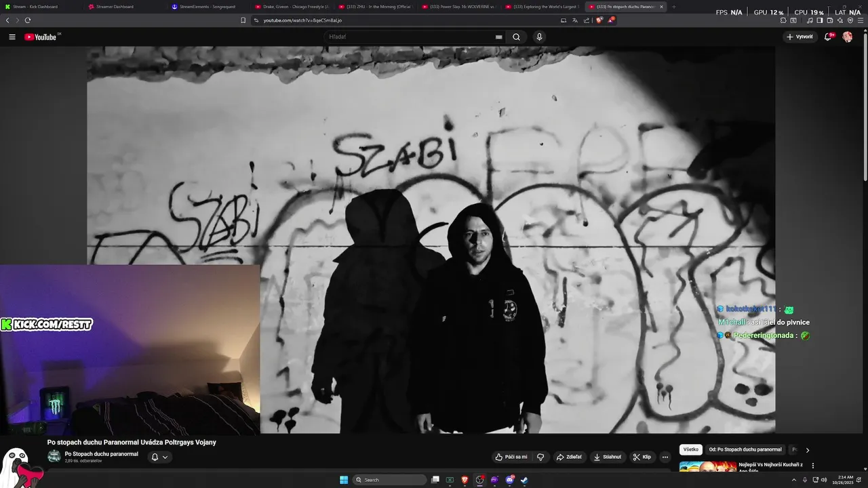
Task: Switch to ZHU - In the Morning tab
Action: click(374, 7)
